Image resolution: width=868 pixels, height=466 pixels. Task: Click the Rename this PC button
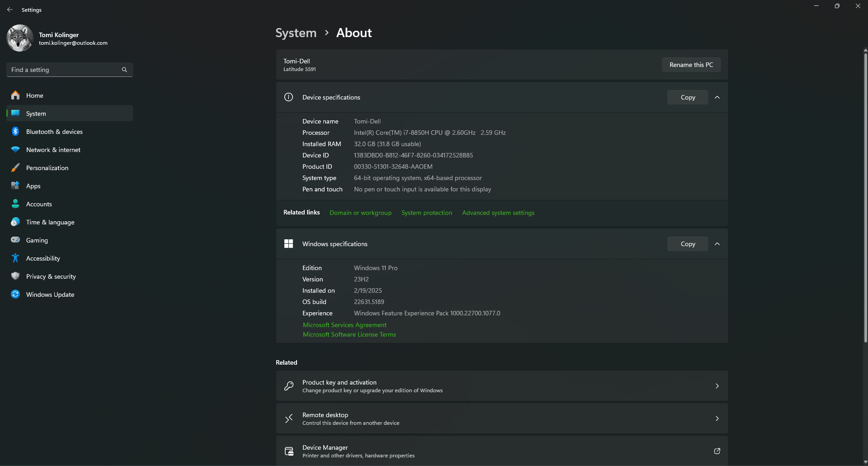[x=691, y=65]
